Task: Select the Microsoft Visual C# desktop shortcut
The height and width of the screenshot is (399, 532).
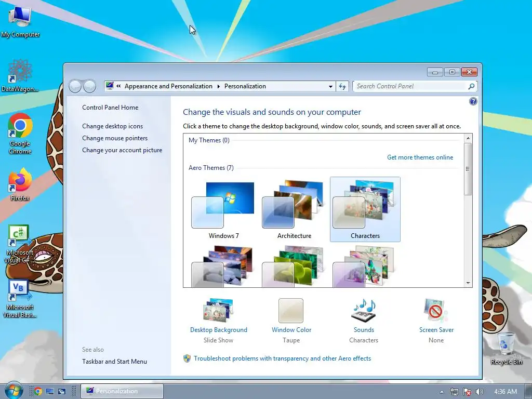Action: (20, 244)
